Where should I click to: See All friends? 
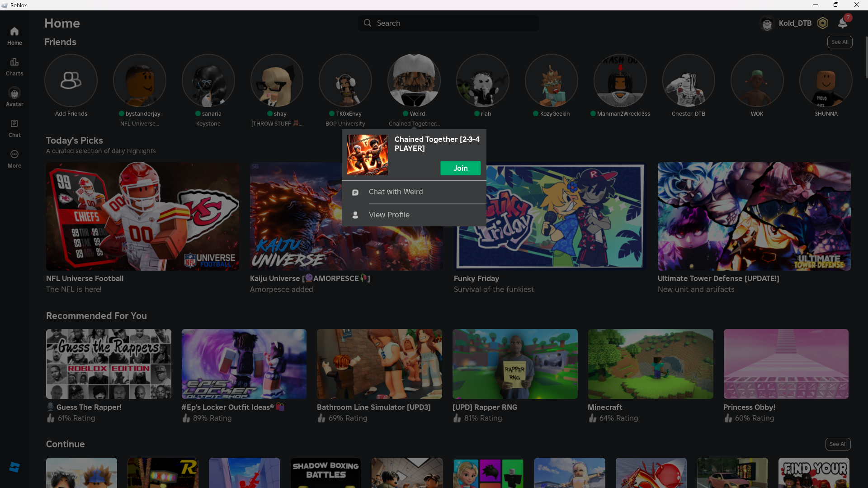click(840, 42)
